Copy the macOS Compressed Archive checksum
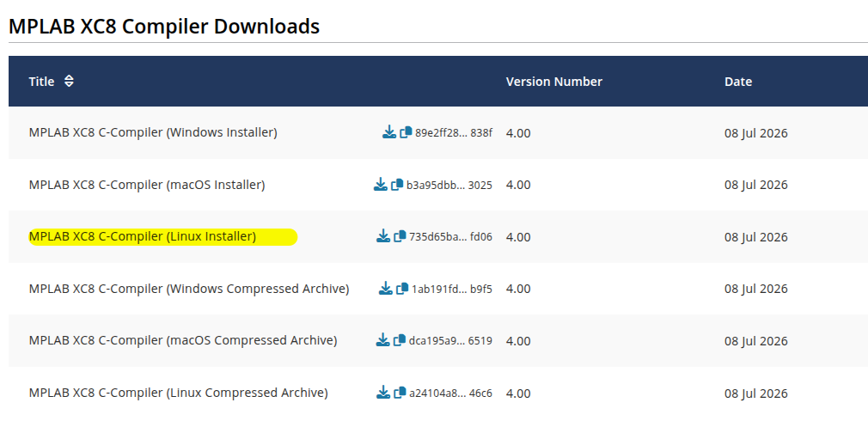The image size is (868, 427). 400,341
